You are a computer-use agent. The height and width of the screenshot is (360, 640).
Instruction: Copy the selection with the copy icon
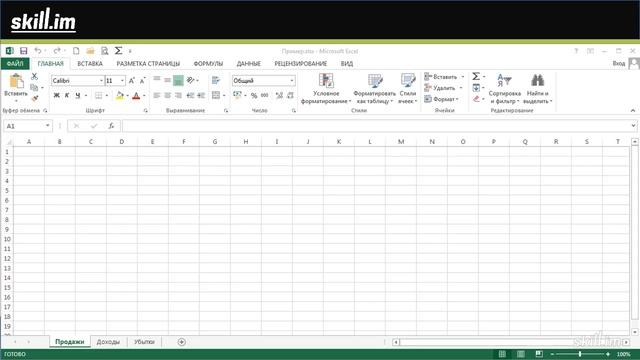click(34, 87)
